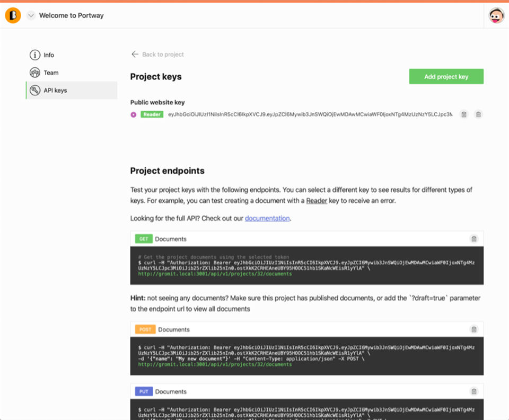Click the Project endpoints heading
The width and height of the screenshot is (509, 420).
(x=167, y=171)
